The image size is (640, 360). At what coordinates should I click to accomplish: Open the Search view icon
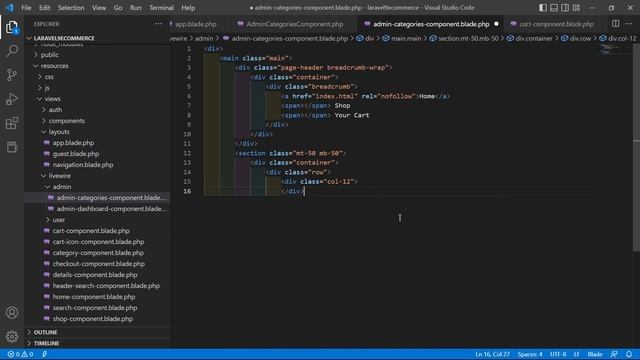click(x=12, y=51)
